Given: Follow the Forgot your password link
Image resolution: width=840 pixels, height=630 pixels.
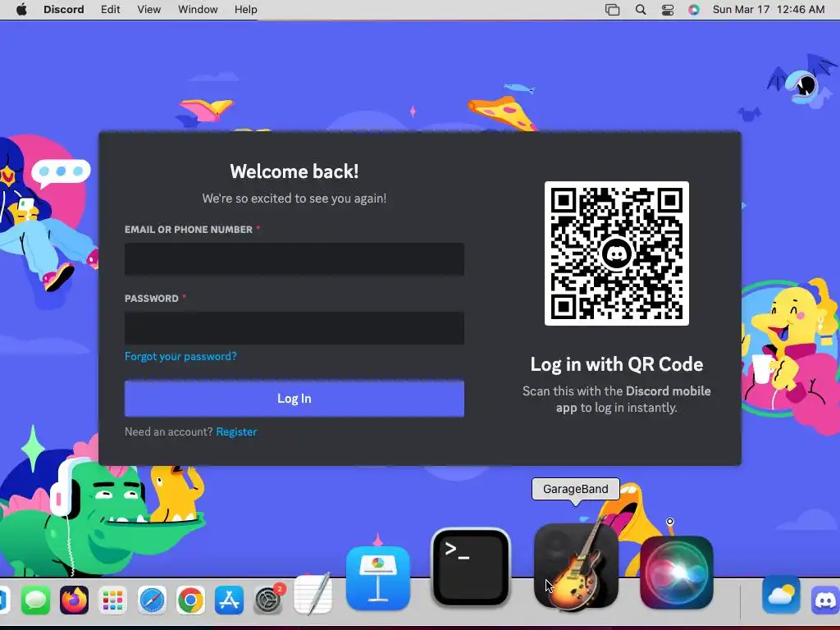Looking at the screenshot, I should (180, 356).
